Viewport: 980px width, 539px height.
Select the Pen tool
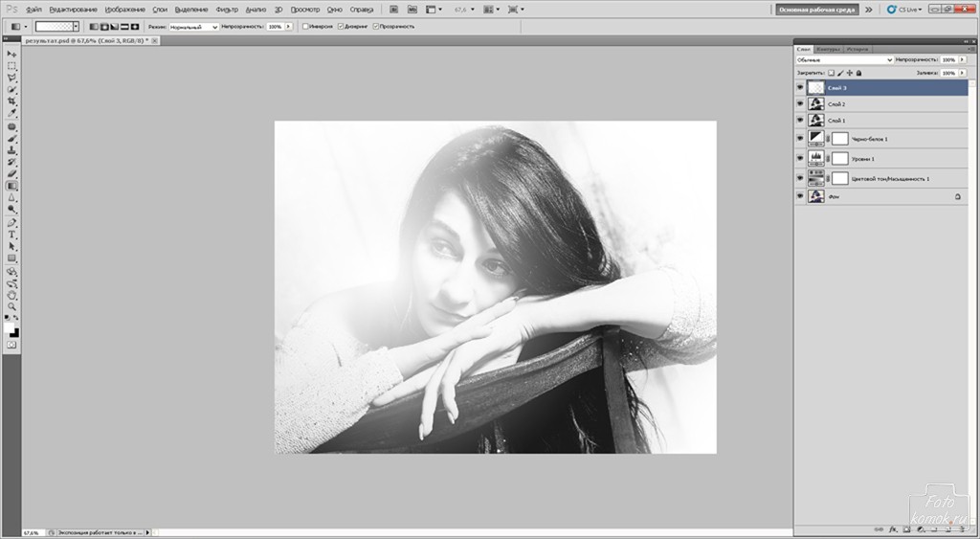(11, 223)
